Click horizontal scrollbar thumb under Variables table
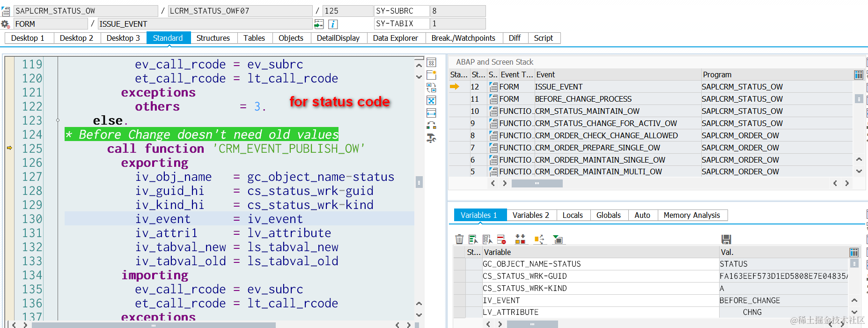 click(x=532, y=324)
